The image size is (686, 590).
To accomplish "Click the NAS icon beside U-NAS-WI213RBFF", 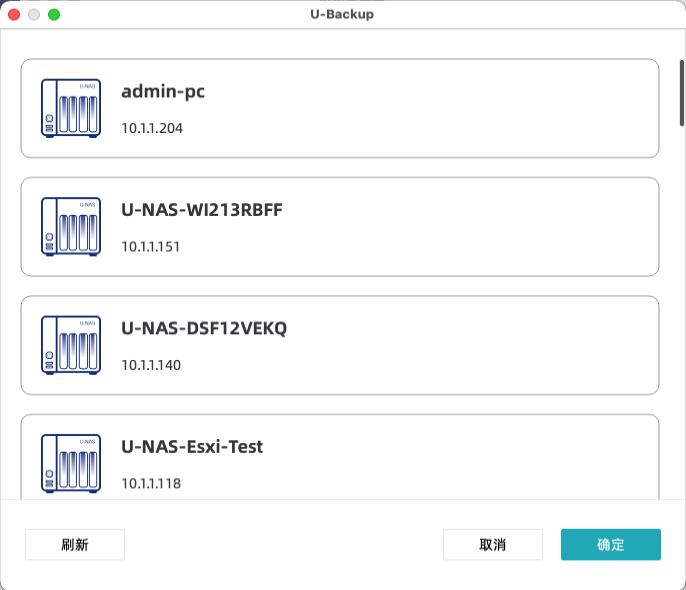I will [x=71, y=226].
